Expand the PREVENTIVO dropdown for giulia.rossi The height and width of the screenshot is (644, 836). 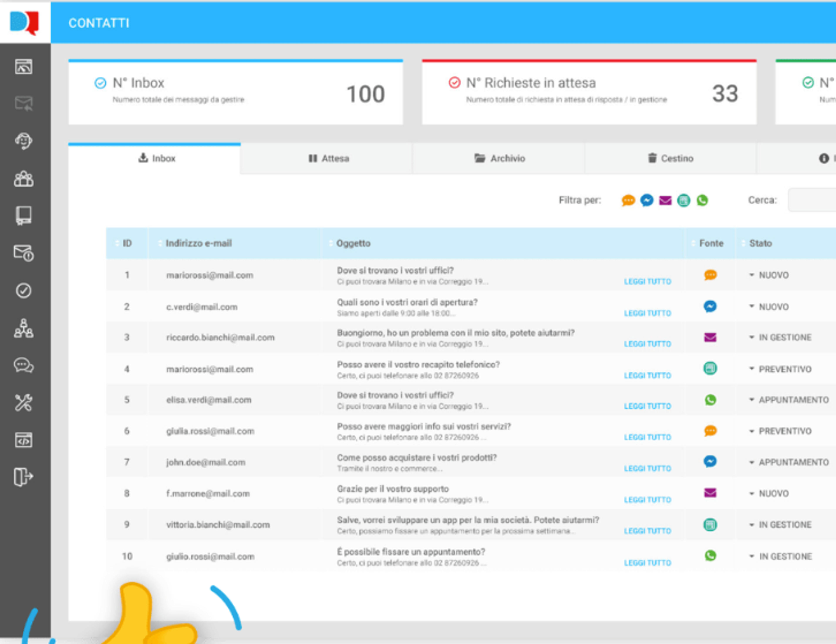pyautogui.click(x=780, y=431)
